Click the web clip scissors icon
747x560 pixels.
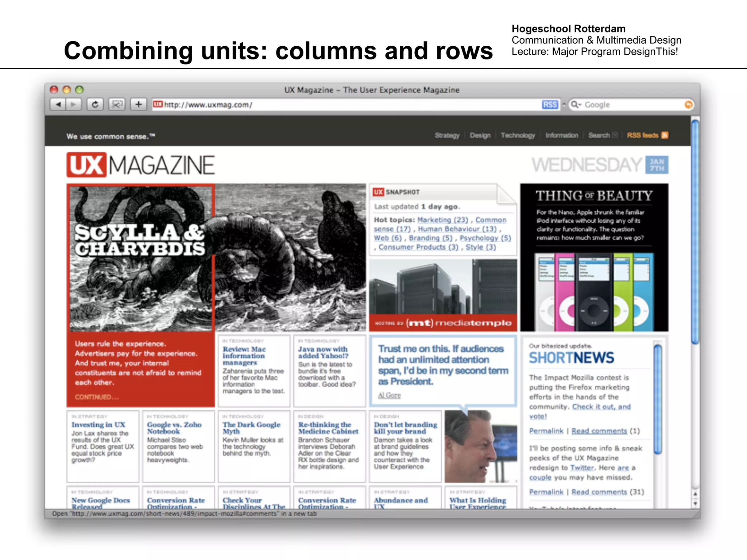pyautogui.click(x=117, y=105)
